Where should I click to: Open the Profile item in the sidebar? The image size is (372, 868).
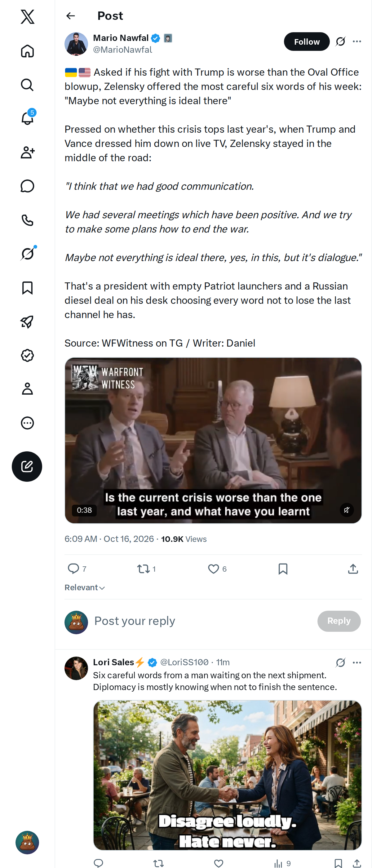point(27,388)
